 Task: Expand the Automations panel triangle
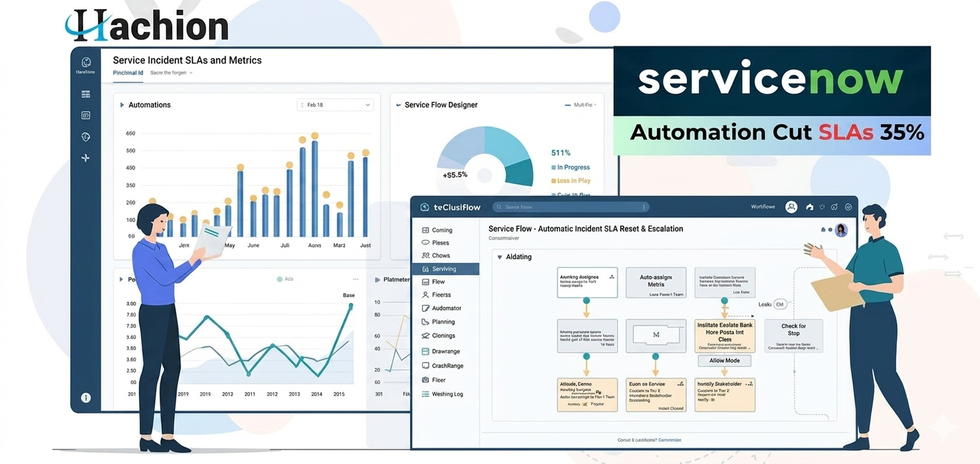(x=122, y=105)
